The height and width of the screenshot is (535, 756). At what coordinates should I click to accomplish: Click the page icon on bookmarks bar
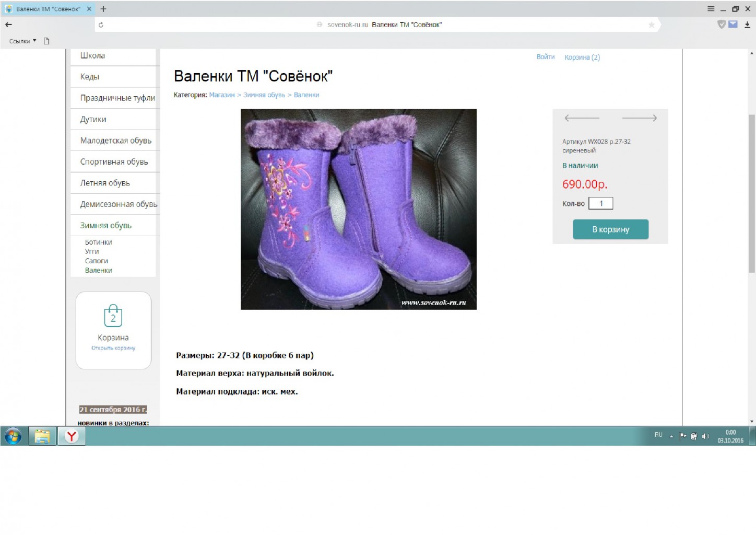tap(46, 41)
